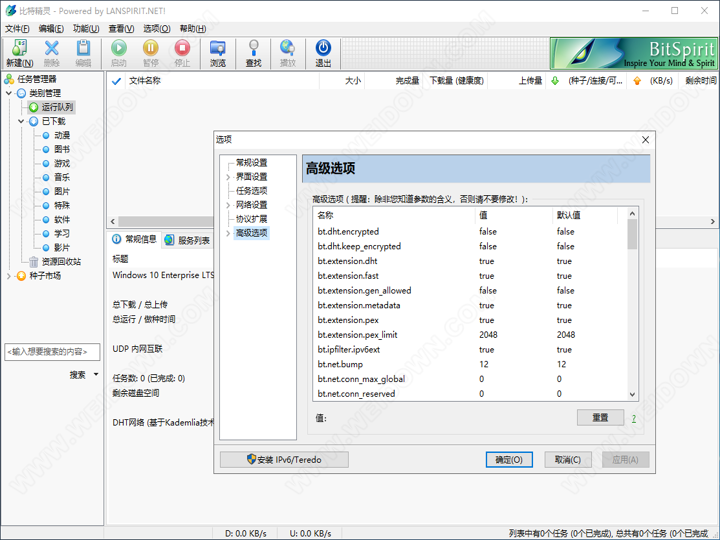Open the 选项(O) menu
This screenshot has width=720, height=540.
point(157,28)
